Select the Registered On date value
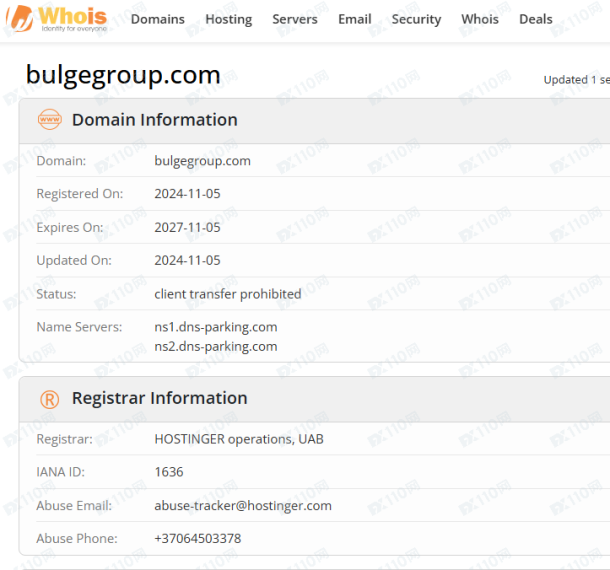This screenshot has height=570, width=610. pos(187,194)
